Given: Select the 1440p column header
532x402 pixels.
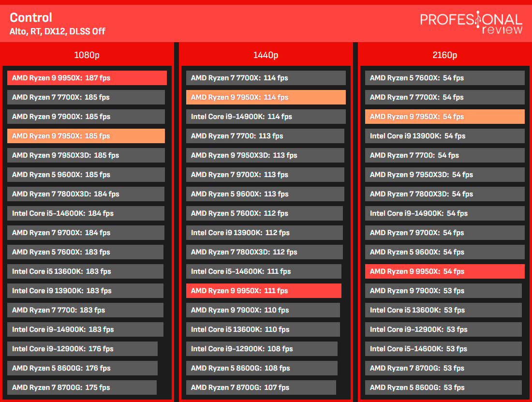Looking at the screenshot, I should click(266, 55).
